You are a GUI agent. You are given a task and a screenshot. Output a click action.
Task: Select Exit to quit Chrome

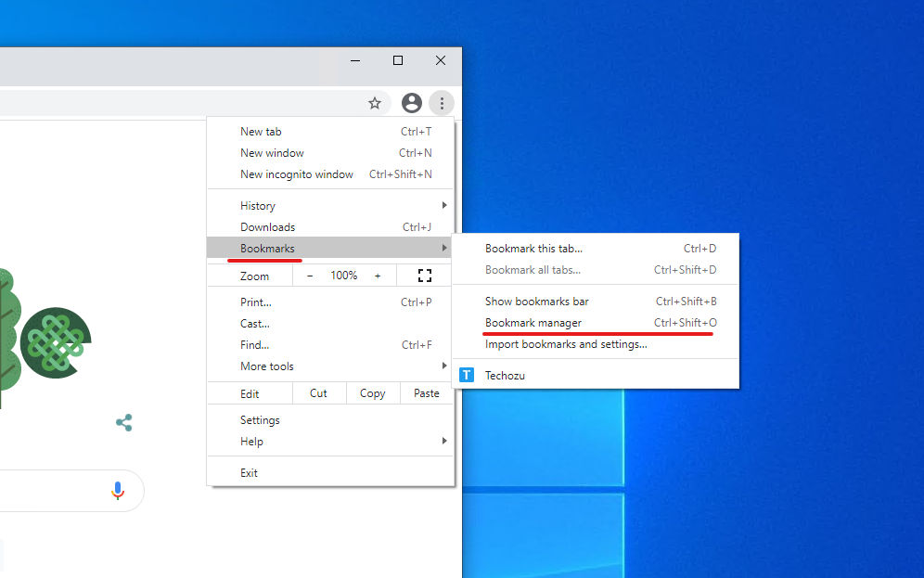click(330, 472)
